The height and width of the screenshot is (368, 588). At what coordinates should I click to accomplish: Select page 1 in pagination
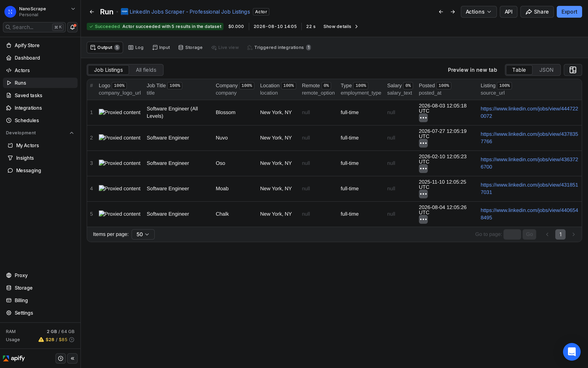click(560, 234)
